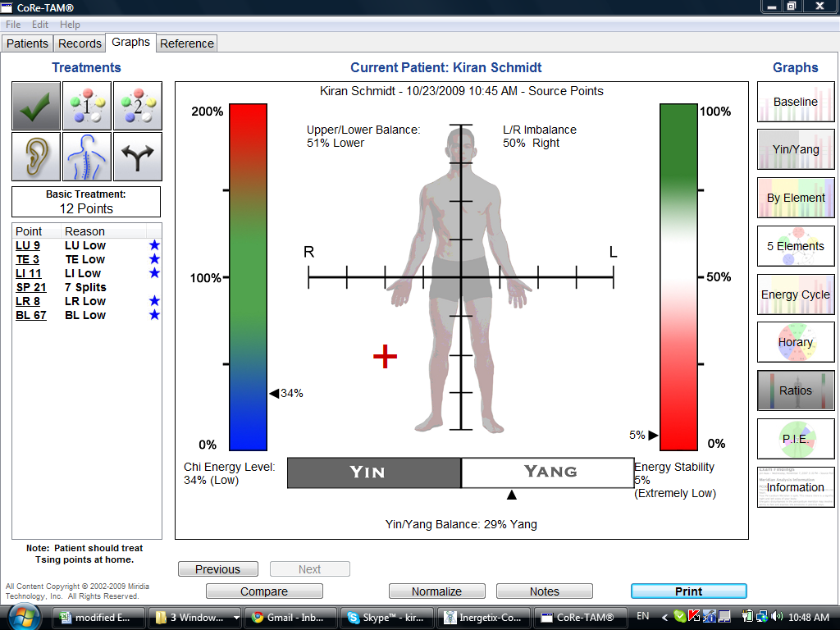Click the Previous button
840x630 pixels.
(218, 569)
